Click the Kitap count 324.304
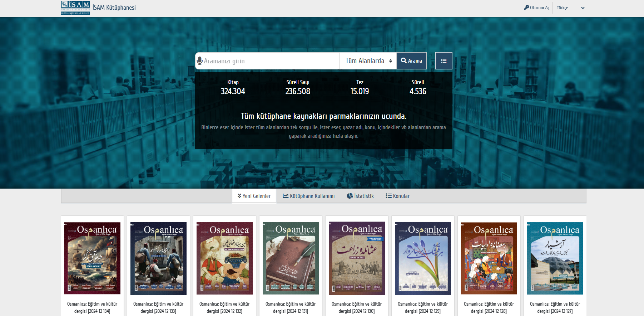Image resolution: width=644 pixels, height=316 pixels. coord(233,91)
